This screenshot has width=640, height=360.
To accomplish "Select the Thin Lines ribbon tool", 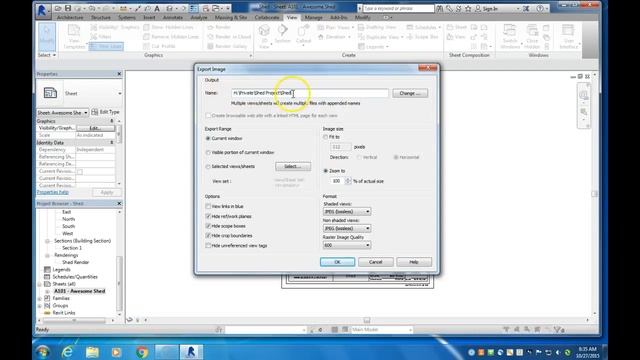I will (x=106, y=46).
